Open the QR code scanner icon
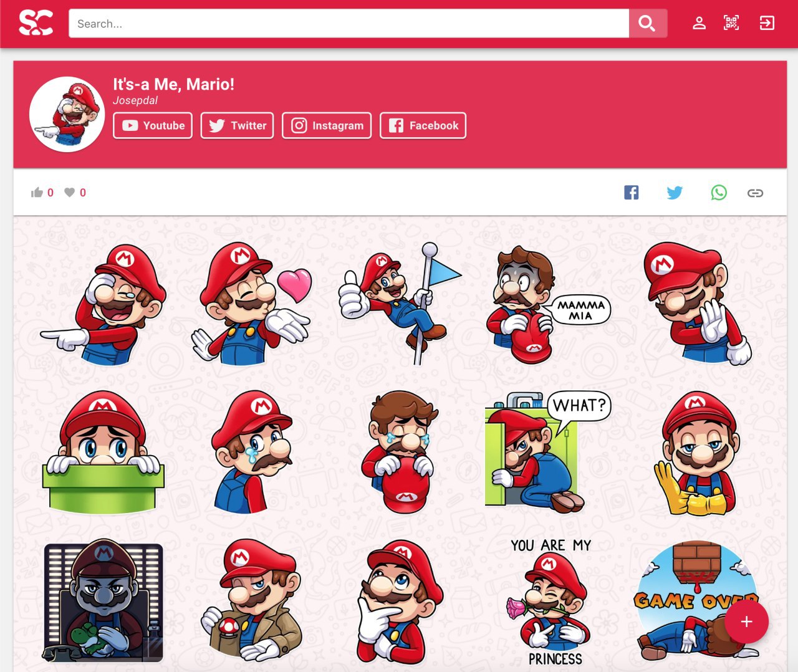Viewport: 798px width, 672px height. click(731, 24)
